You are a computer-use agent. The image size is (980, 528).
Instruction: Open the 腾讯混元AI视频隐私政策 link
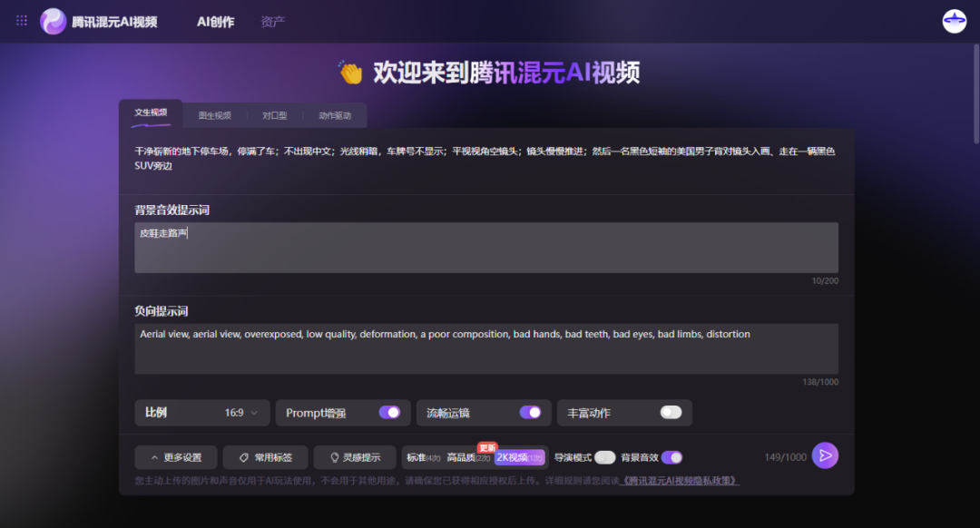[681, 481]
